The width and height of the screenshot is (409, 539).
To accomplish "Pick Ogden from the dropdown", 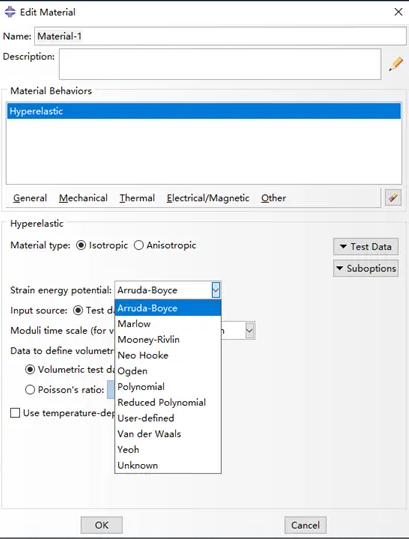I will 168,371.
